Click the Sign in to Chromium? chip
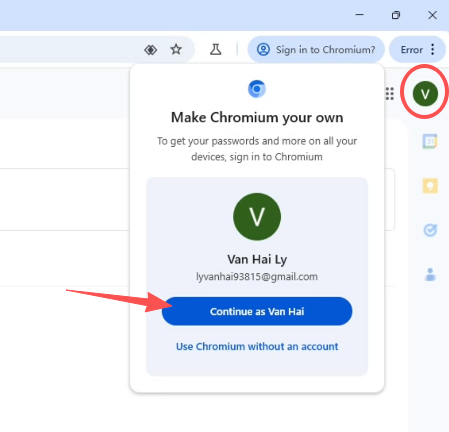The image size is (449, 432). click(x=316, y=50)
